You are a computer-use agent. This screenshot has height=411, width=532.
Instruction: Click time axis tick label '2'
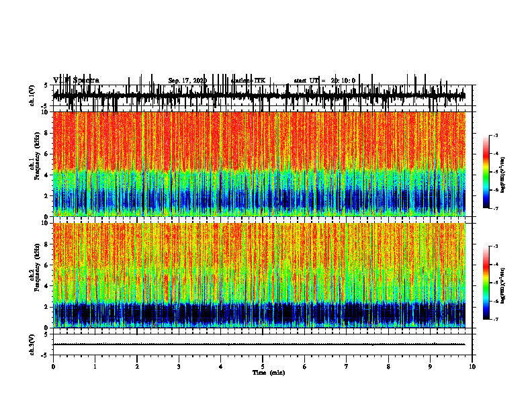(x=137, y=367)
